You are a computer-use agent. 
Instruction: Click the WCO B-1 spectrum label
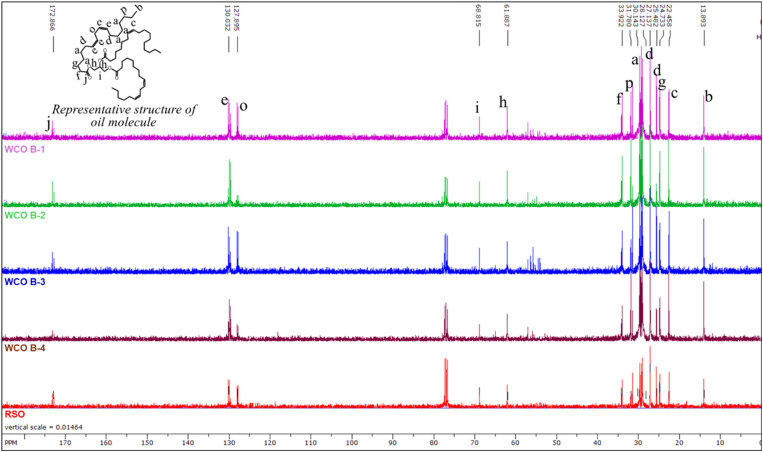[24, 149]
